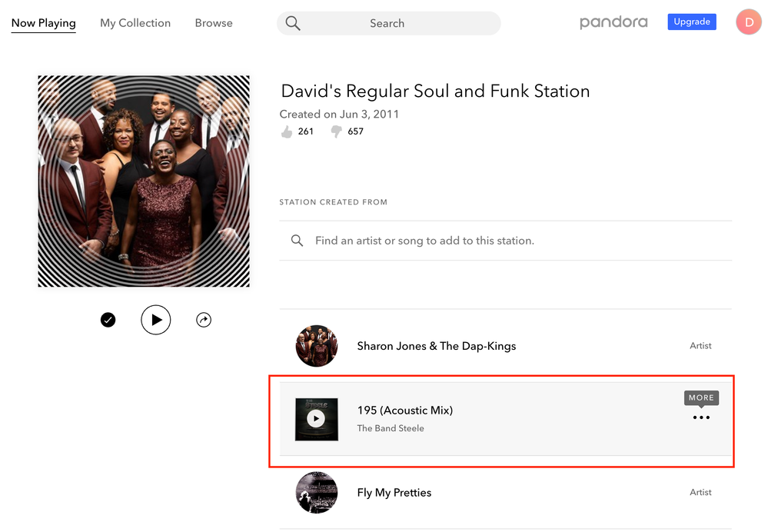Open the More options three-dot menu
This screenshot has height=532, width=768.
pyautogui.click(x=701, y=417)
